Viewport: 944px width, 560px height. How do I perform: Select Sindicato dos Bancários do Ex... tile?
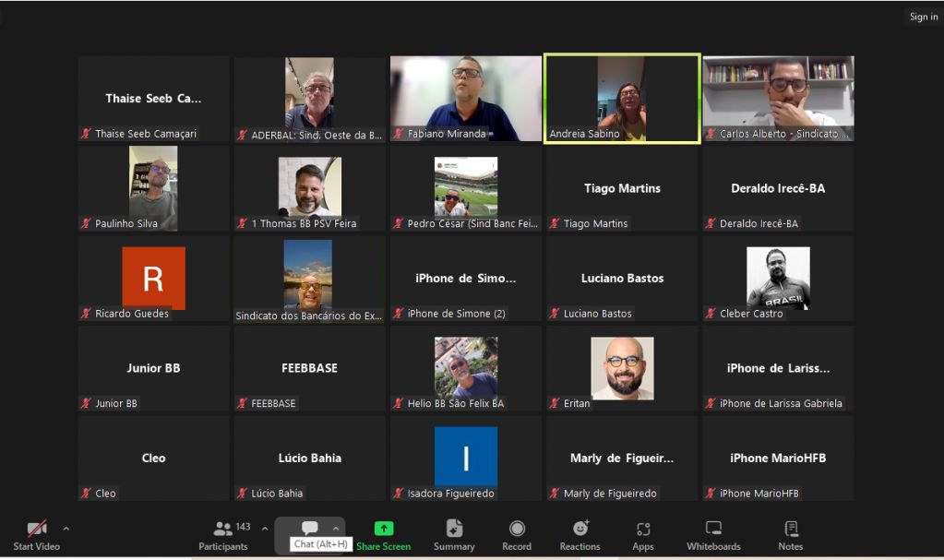click(x=309, y=279)
